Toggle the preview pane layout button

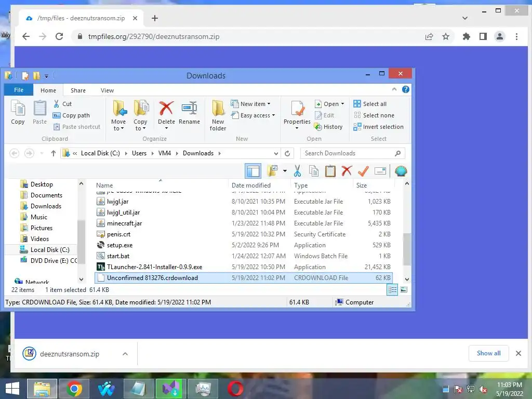coord(253,171)
